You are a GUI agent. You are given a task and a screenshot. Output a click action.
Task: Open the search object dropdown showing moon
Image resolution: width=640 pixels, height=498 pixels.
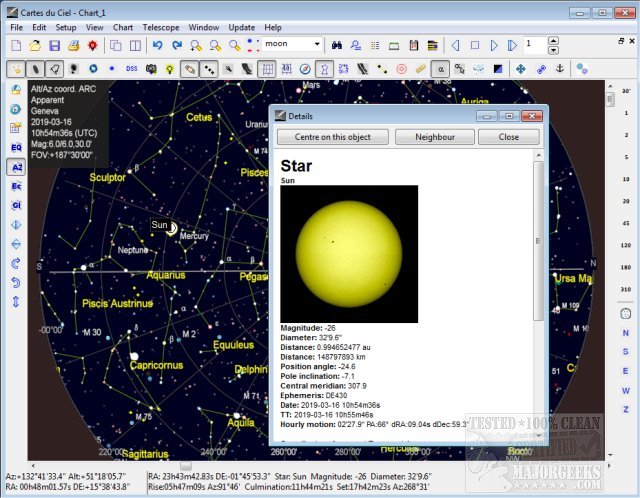point(316,46)
